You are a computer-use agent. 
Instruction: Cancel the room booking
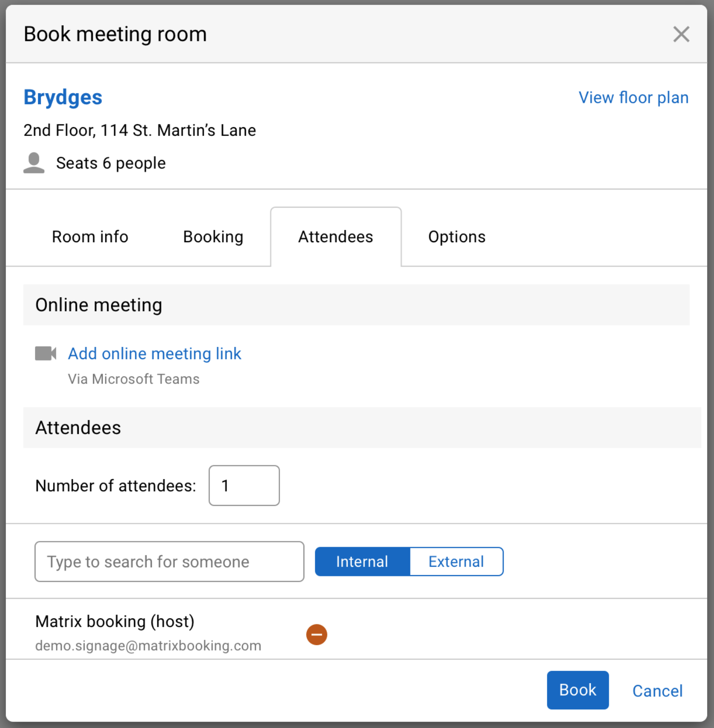pos(657,691)
